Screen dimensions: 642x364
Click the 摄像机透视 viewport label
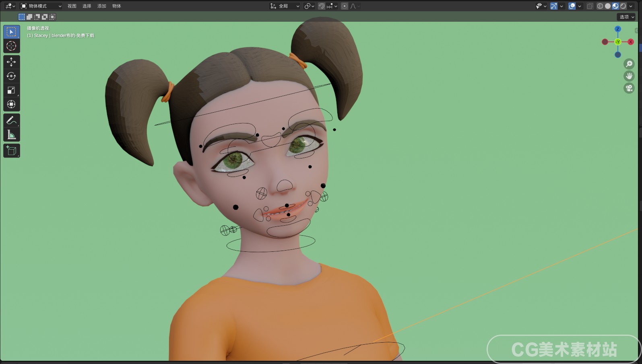pos(38,28)
